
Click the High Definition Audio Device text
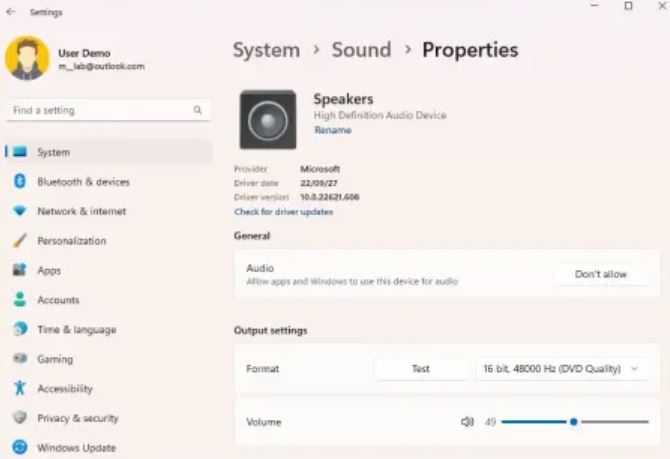pos(380,115)
